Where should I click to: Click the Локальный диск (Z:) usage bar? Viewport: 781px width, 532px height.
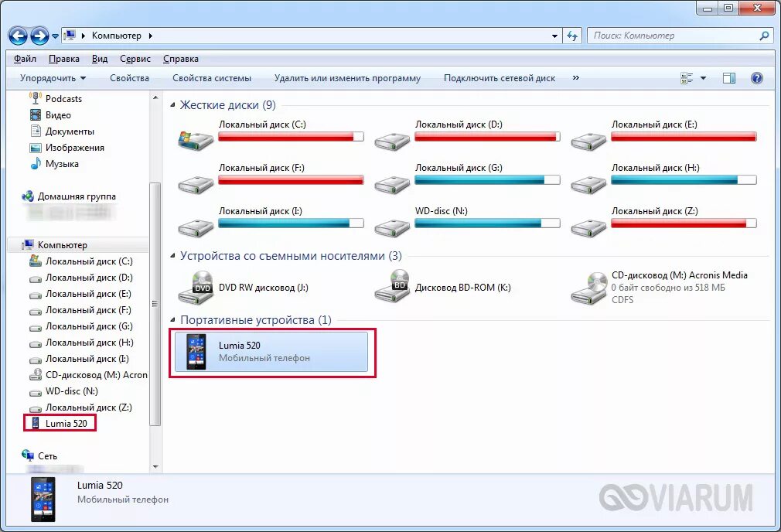click(684, 223)
